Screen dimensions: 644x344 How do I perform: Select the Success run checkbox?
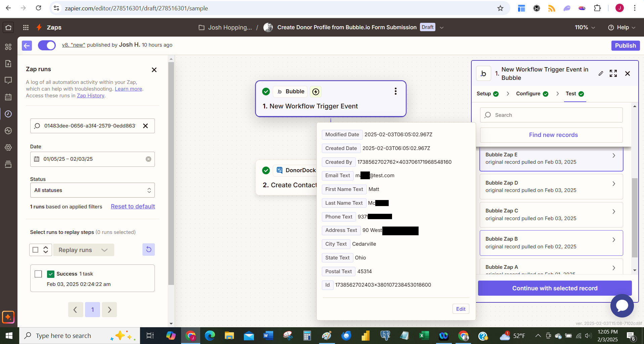(38, 274)
